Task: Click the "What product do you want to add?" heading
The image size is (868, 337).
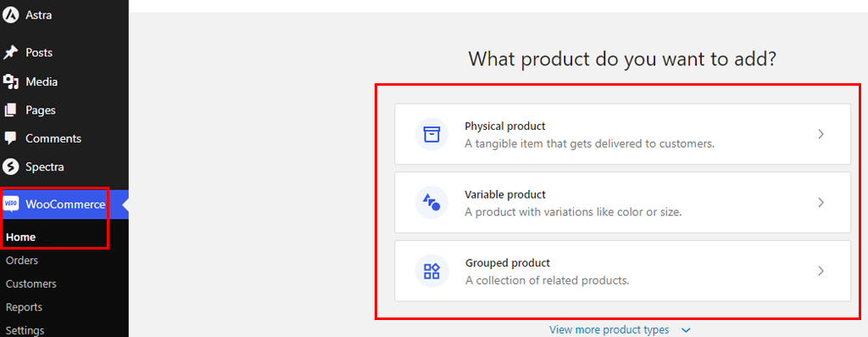Action: 622,59
